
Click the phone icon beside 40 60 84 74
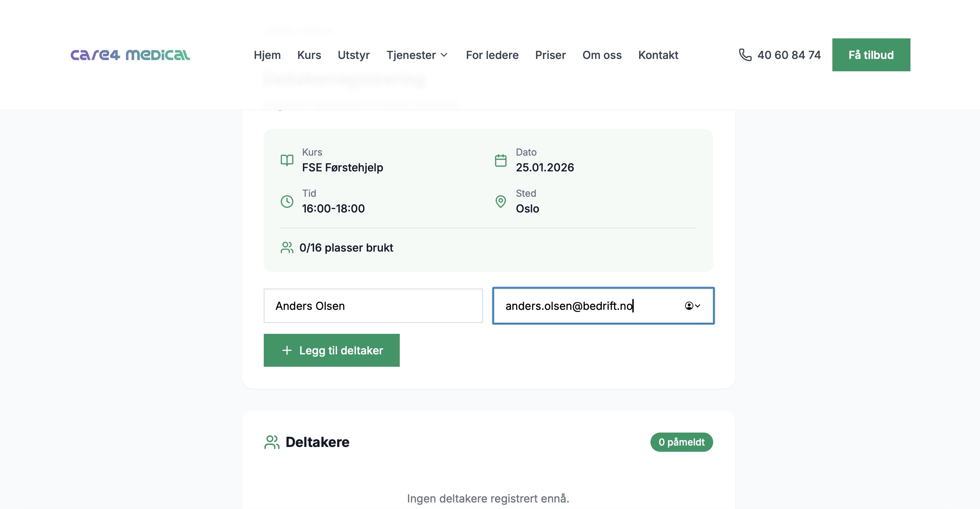point(745,55)
